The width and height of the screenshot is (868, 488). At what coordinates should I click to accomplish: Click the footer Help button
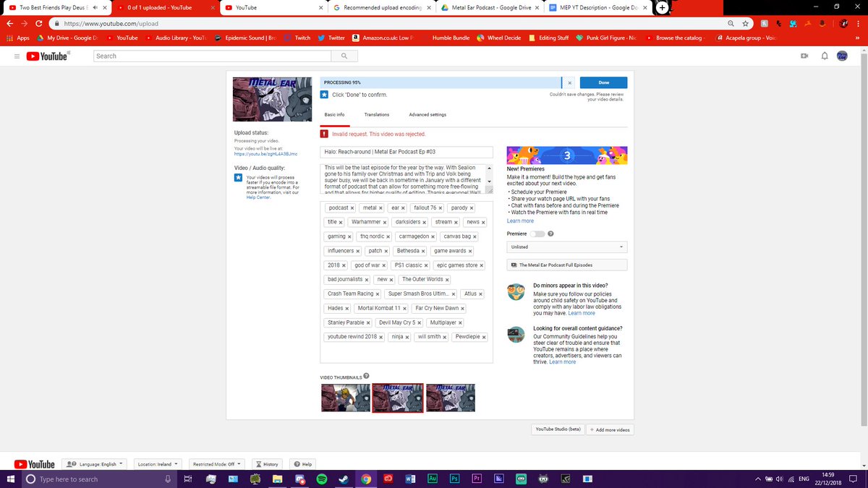(x=303, y=464)
